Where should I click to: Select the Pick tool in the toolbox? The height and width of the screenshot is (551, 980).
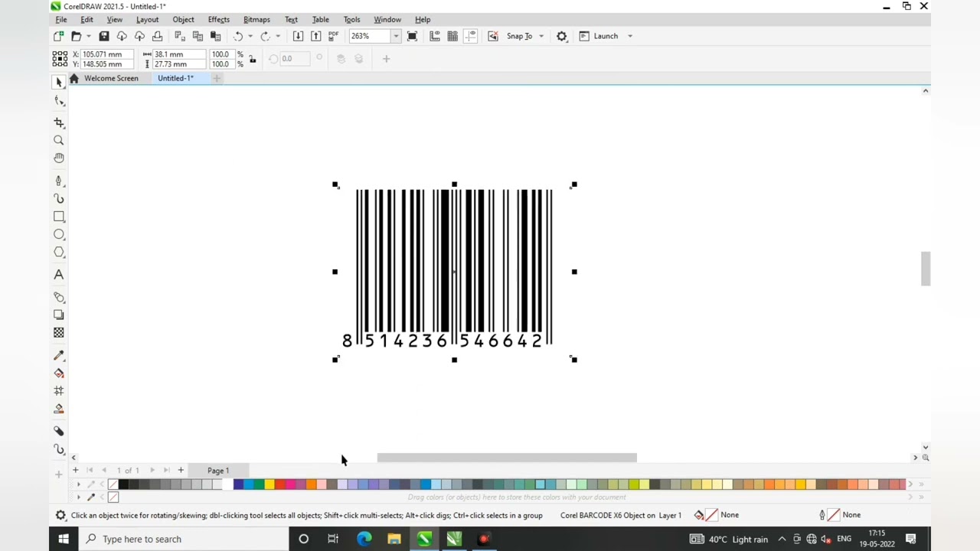(x=59, y=83)
